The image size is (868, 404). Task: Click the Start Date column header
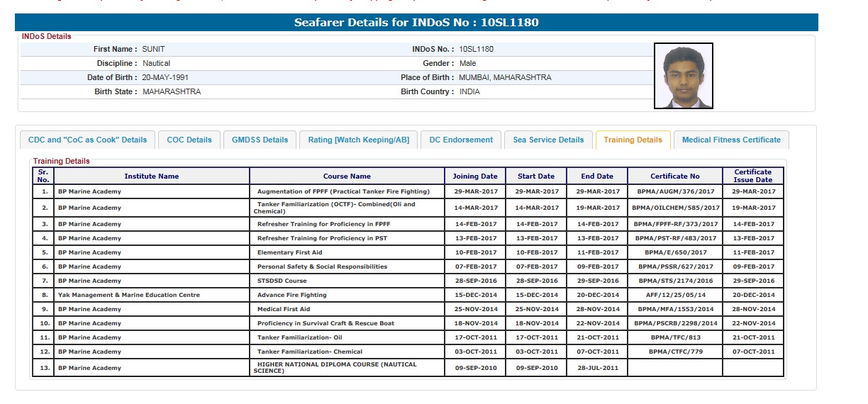click(536, 176)
